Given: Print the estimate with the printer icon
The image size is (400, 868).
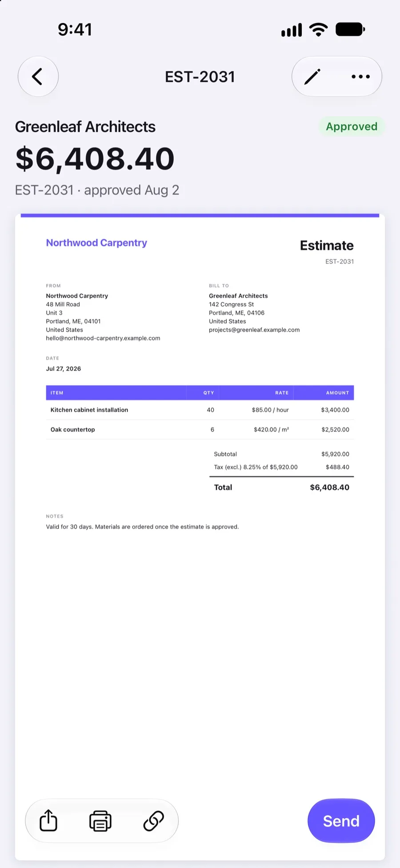Looking at the screenshot, I should pos(100,820).
